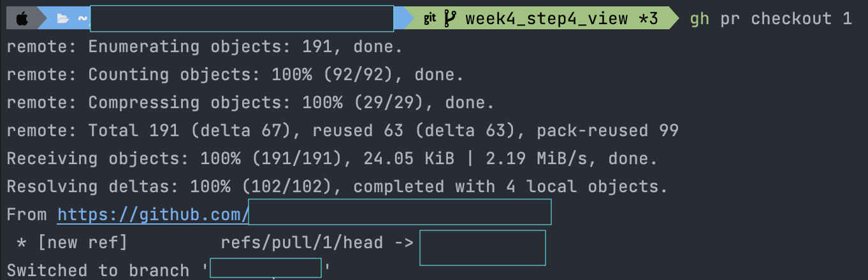Click the folder icon in the prompt

coord(62,18)
